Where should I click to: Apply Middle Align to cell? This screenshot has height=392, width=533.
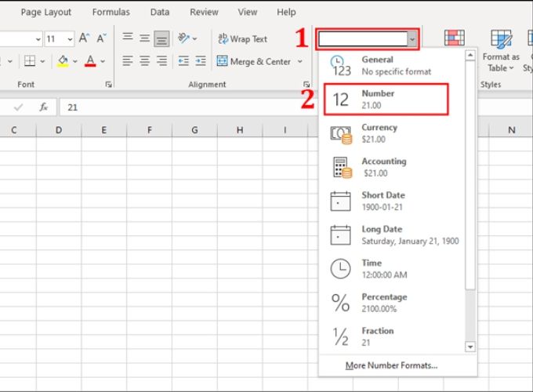click(x=144, y=38)
